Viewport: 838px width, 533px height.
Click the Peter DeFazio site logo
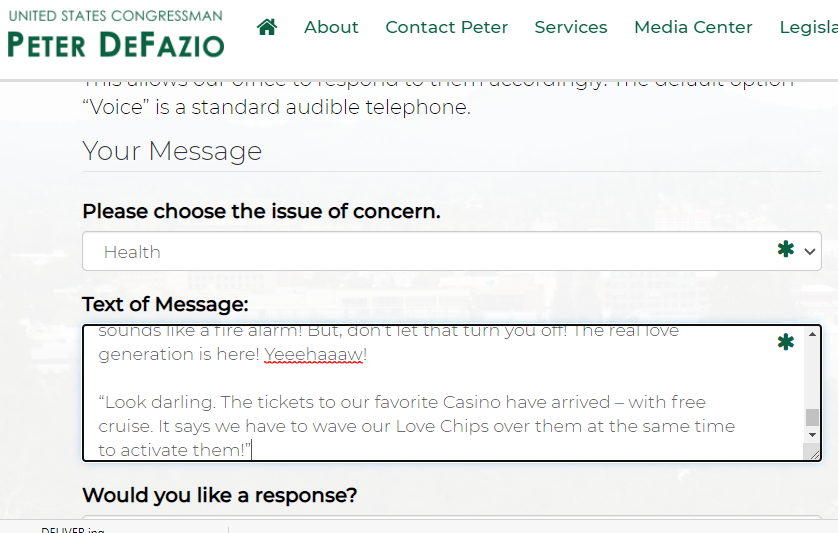point(115,34)
